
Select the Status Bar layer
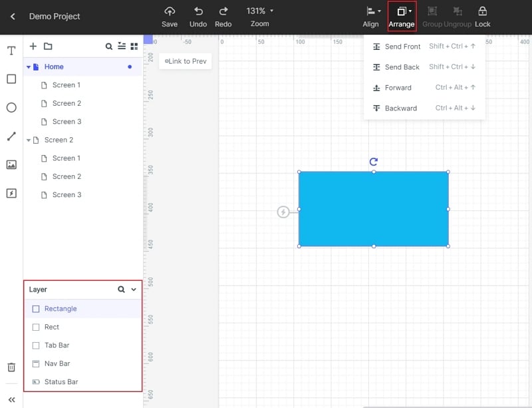pyautogui.click(x=82, y=382)
